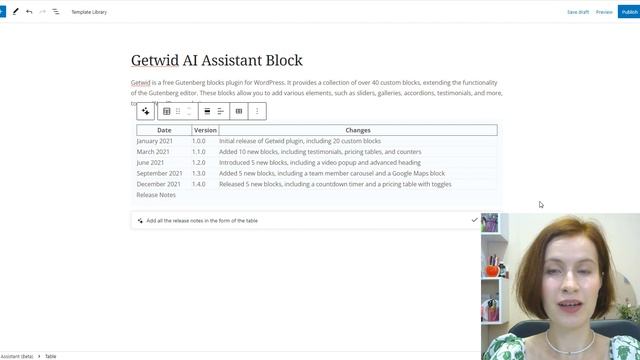This screenshot has width=640, height=360.
Task: Open edit table options
Action: point(239,111)
